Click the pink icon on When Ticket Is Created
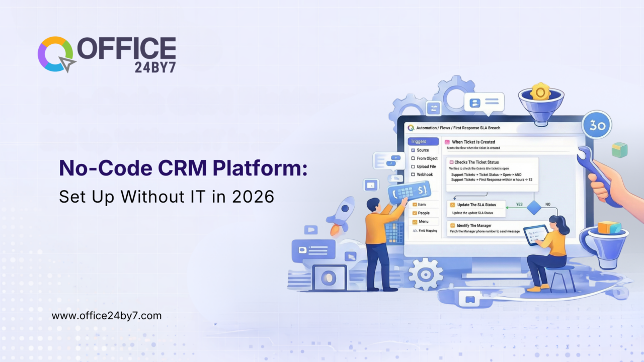This screenshot has height=362, width=644. [447, 142]
